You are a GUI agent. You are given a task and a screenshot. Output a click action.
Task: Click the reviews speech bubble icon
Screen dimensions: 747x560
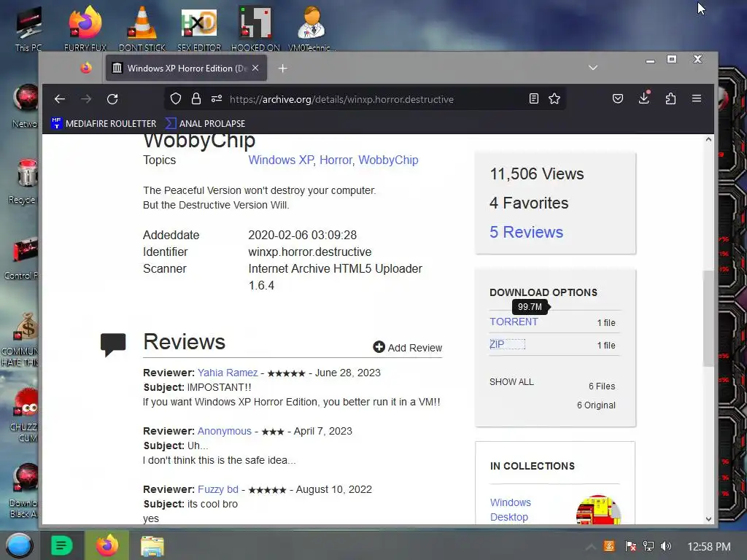pos(113,344)
